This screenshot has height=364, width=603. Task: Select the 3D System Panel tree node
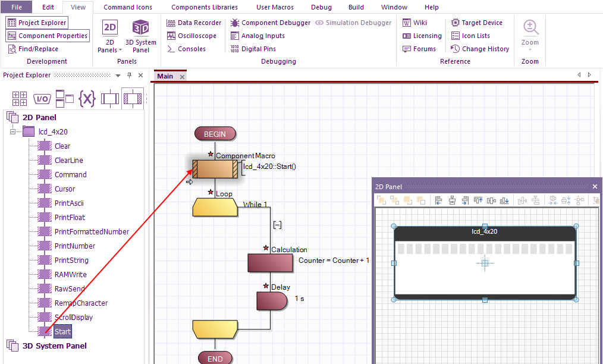(x=55, y=346)
